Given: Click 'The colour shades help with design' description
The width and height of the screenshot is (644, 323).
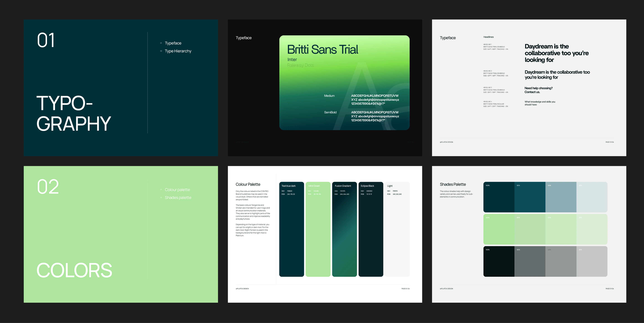Looking at the screenshot, I should (x=456, y=194).
